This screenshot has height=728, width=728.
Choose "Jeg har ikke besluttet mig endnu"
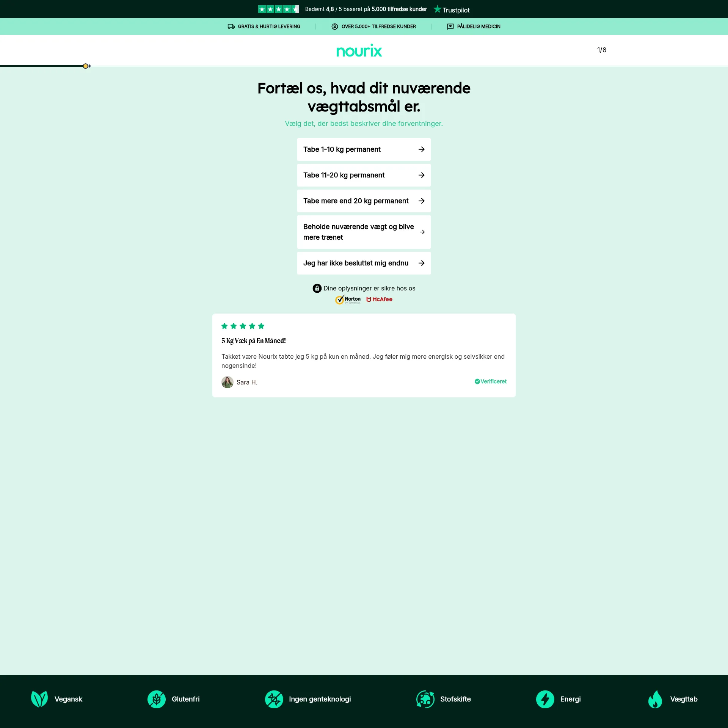click(x=364, y=263)
